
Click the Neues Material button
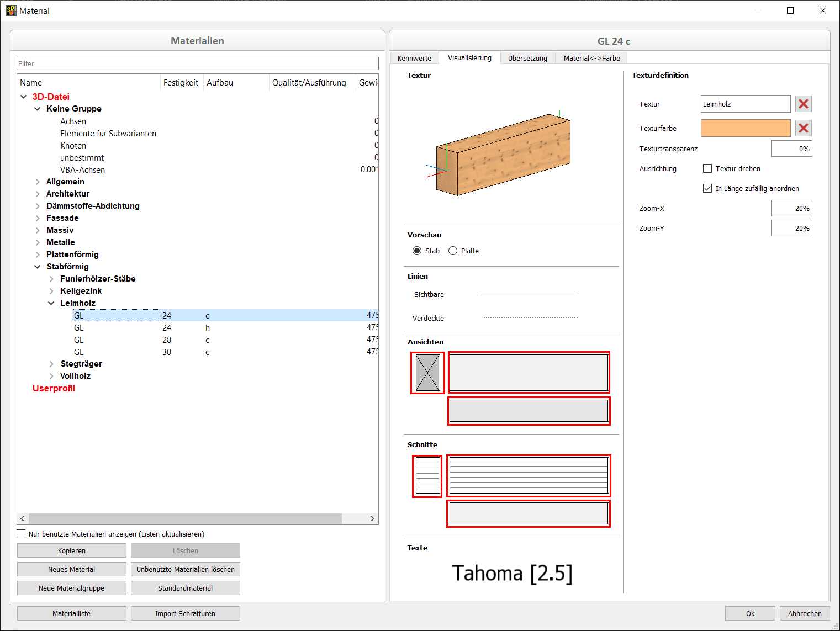coord(72,569)
